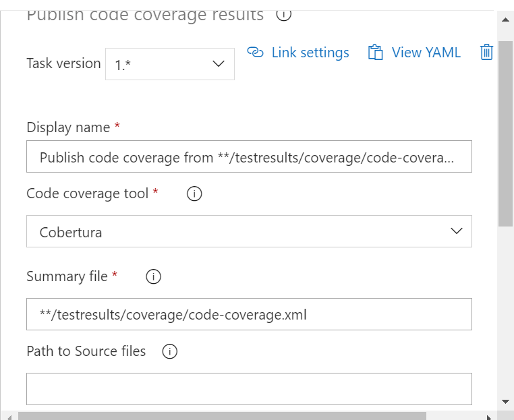Click the Path to Source files input
514x420 pixels.
coord(249,389)
